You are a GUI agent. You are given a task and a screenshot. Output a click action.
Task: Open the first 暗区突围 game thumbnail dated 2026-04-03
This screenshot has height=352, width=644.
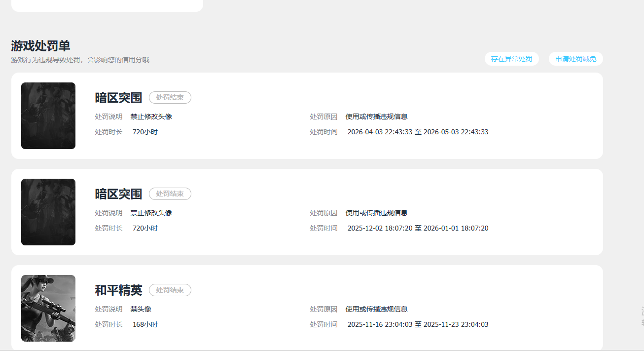pyautogui.click(x=48, y=116)
